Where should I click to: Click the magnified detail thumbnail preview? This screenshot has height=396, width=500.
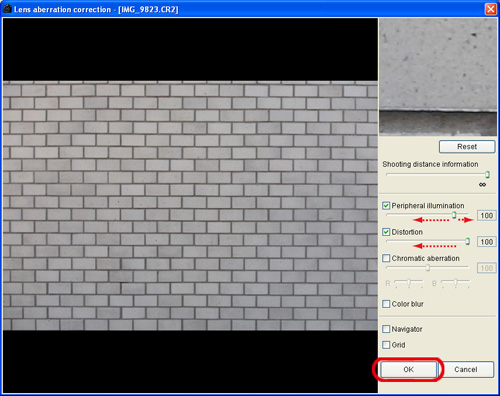(x=438, y=77)
